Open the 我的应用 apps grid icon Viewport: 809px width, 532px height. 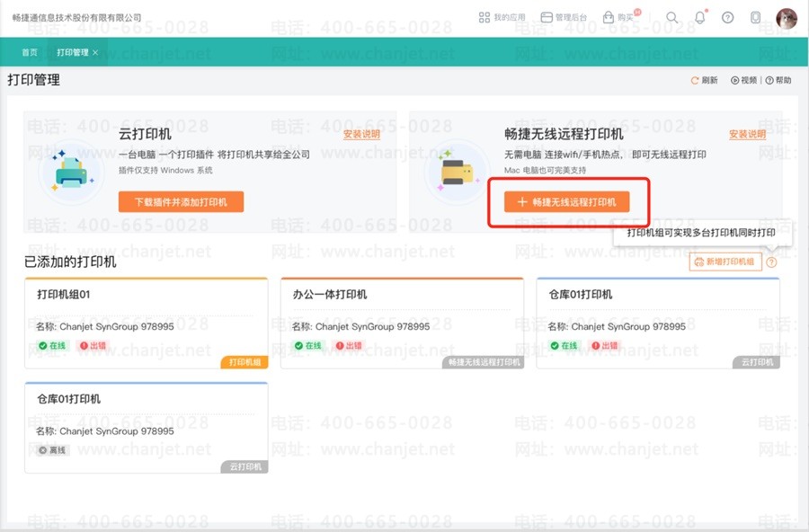point(484,18)
